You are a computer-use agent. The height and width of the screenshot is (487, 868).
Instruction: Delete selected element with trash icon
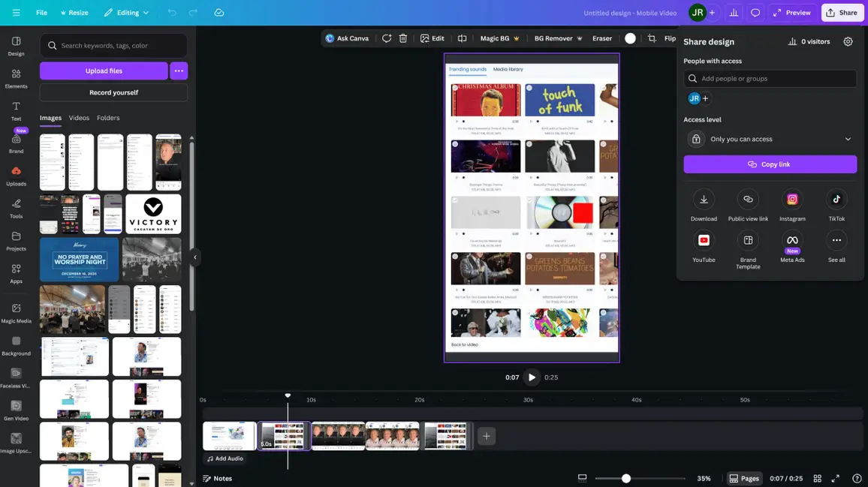(403, 38)
